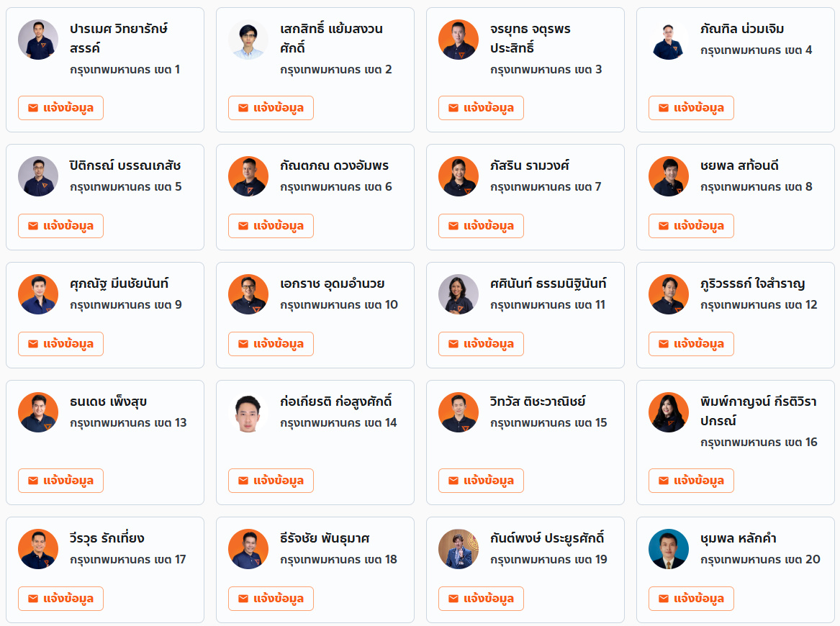Open profile photo on ชุมพล หลักคำ card

[x=669, y=550]
